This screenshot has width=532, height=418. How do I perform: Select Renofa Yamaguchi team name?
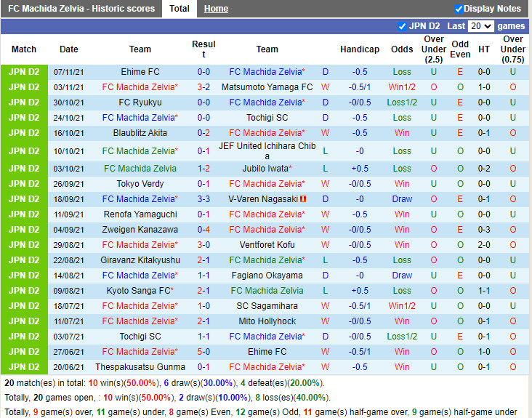tap(140, 214)
